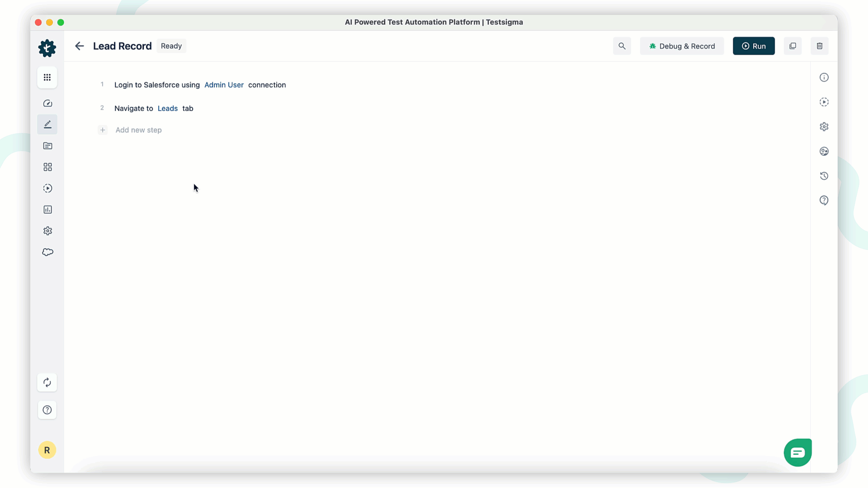This screenshot has height=488, width=868.
Task: Click the Run button
Action: 754,46
